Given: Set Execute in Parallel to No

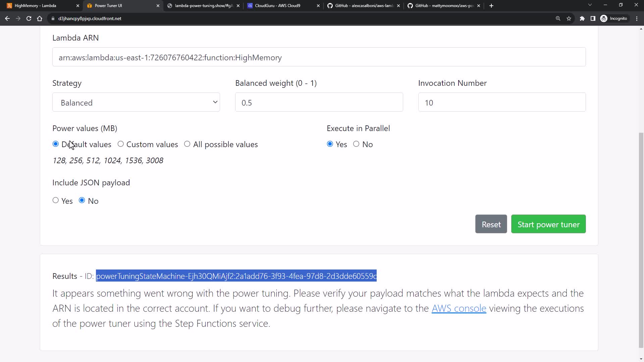Looking at the screenshot, I should [356, 144].
